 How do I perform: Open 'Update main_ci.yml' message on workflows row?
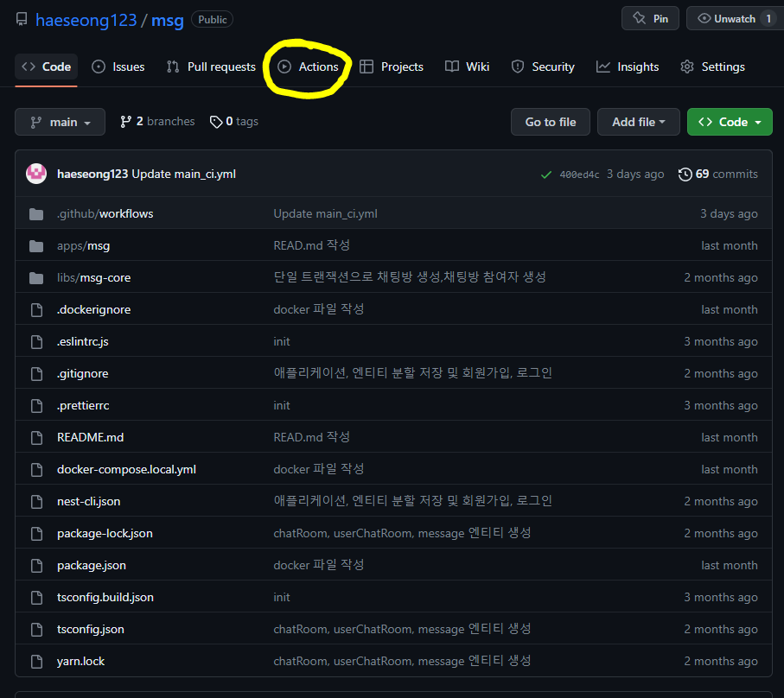tap(326, 214)
